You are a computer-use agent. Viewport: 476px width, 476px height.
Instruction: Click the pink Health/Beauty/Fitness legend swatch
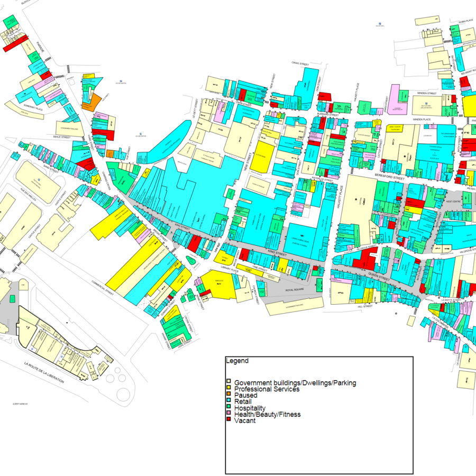coord(228,413)
